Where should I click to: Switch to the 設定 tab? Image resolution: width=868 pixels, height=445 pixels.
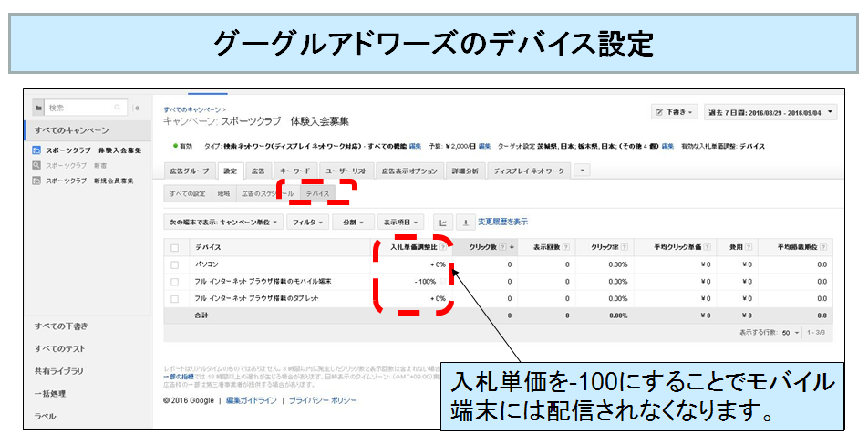231,171
